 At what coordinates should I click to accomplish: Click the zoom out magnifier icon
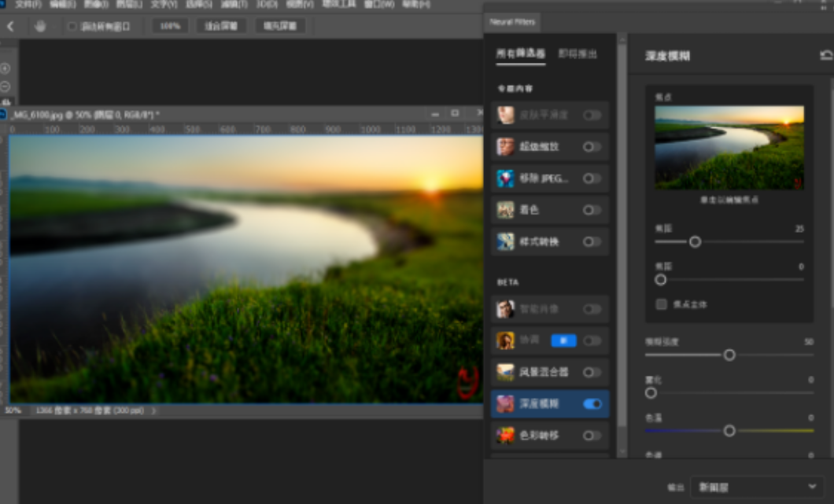(6, 86)
